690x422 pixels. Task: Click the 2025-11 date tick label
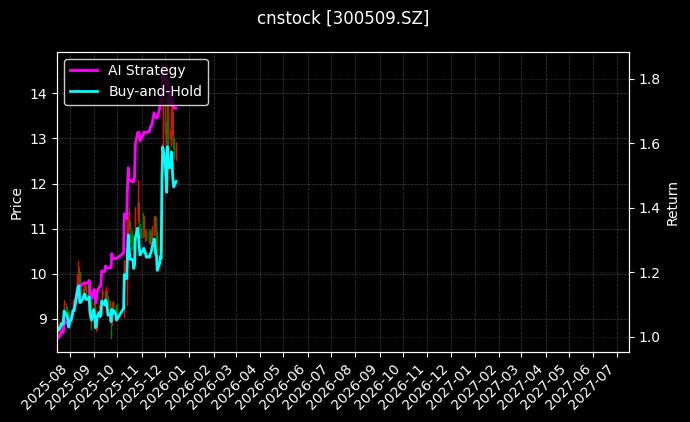(x=118, y=386)
